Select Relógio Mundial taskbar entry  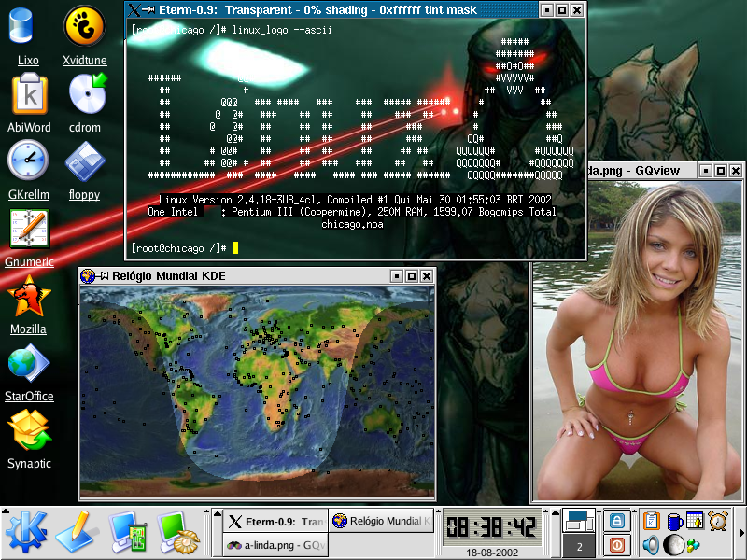(x=382, y=522)
